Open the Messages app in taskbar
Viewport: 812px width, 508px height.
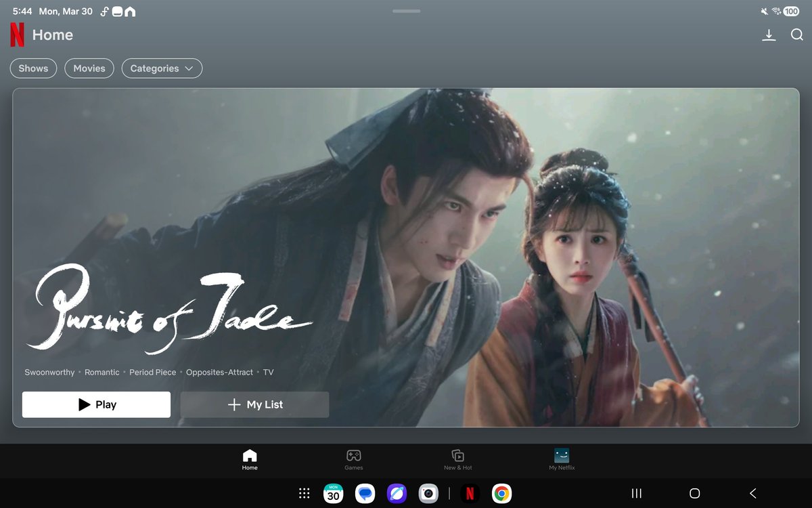click(x=365, y=494)
